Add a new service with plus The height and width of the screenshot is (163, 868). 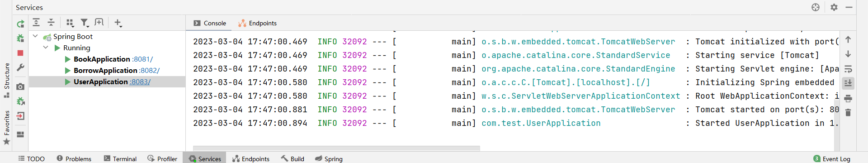point(118,23)
